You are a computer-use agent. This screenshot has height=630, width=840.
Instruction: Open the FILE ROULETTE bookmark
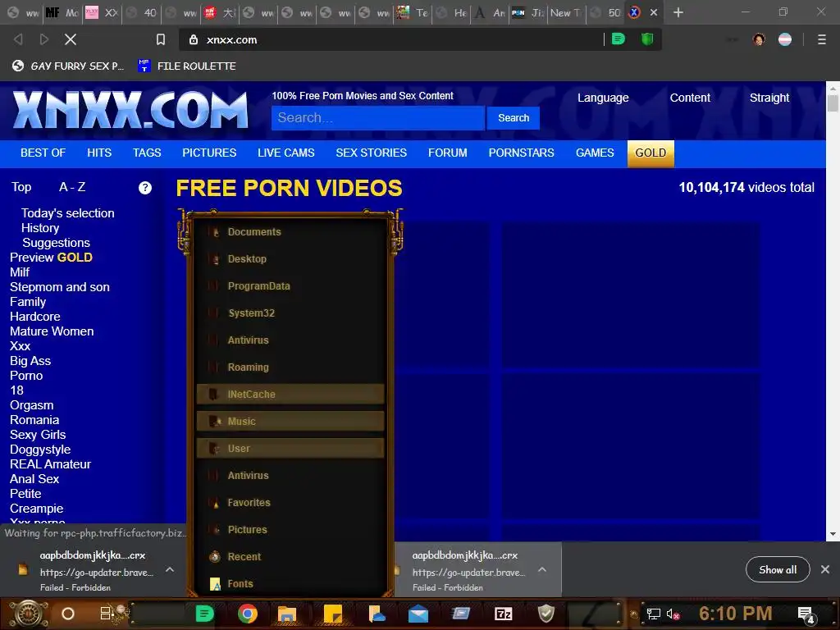tap(188, 66)
